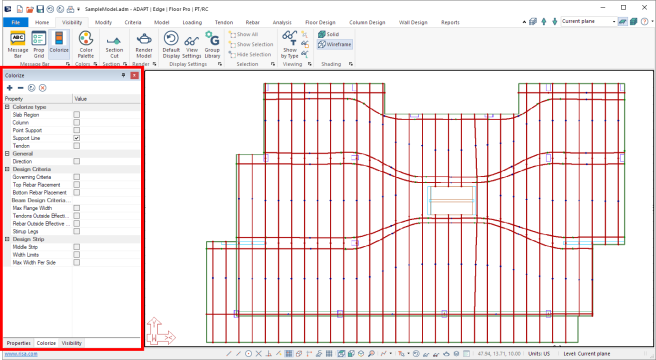Collapse the Design Strip group
656x360 pixels.
7,239
